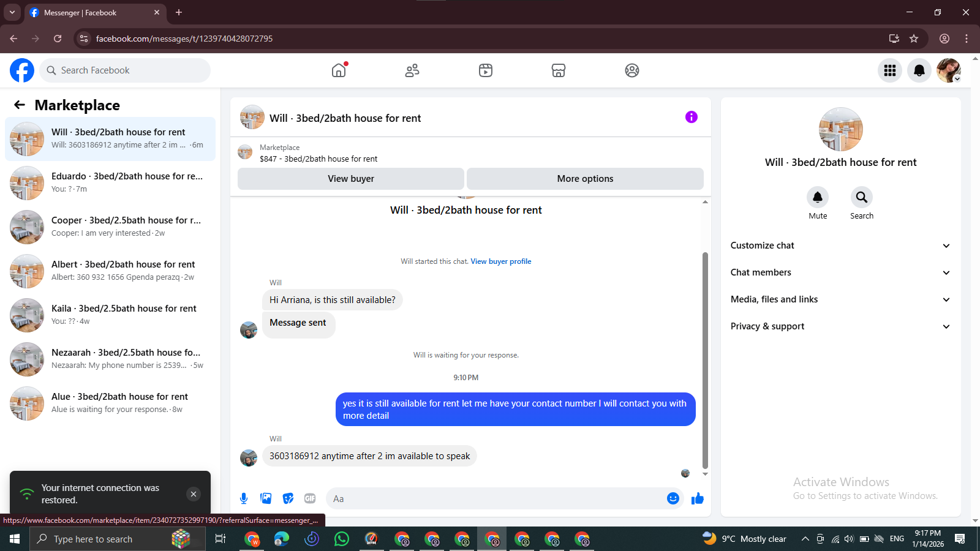Open a new Chrome tab

tap(179, 12)
